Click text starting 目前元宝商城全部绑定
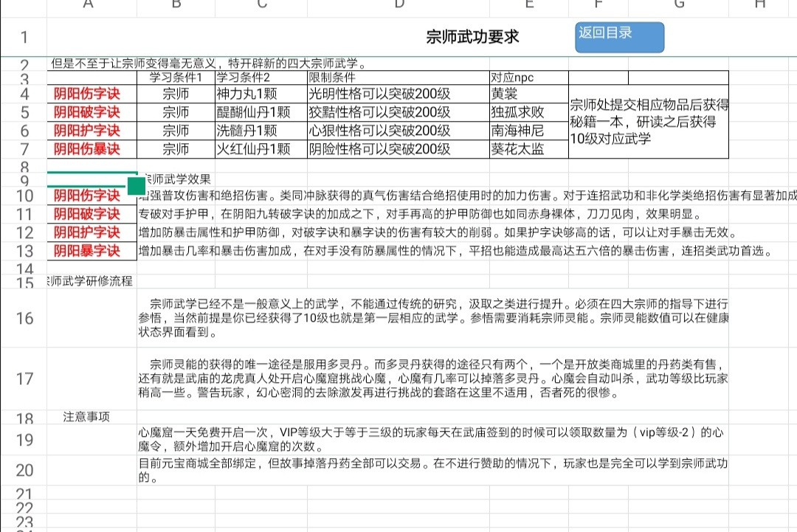797x532 pixels. coord(433,470)
